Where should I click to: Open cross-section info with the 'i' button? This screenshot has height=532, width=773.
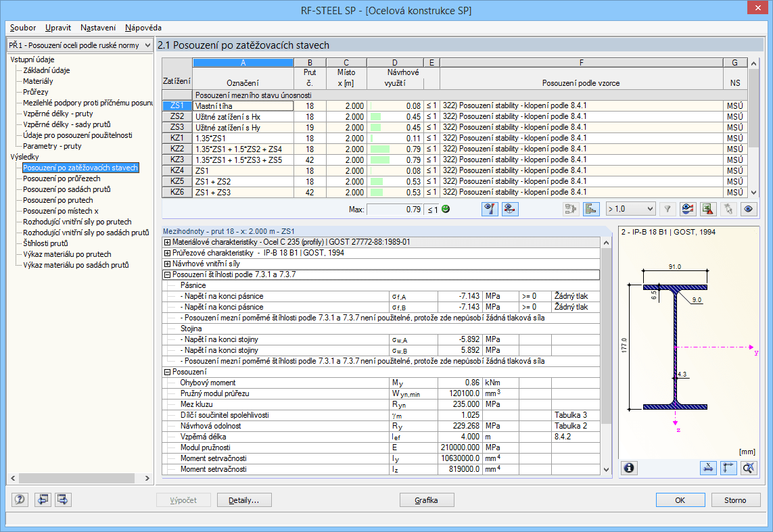pos(629,468)
